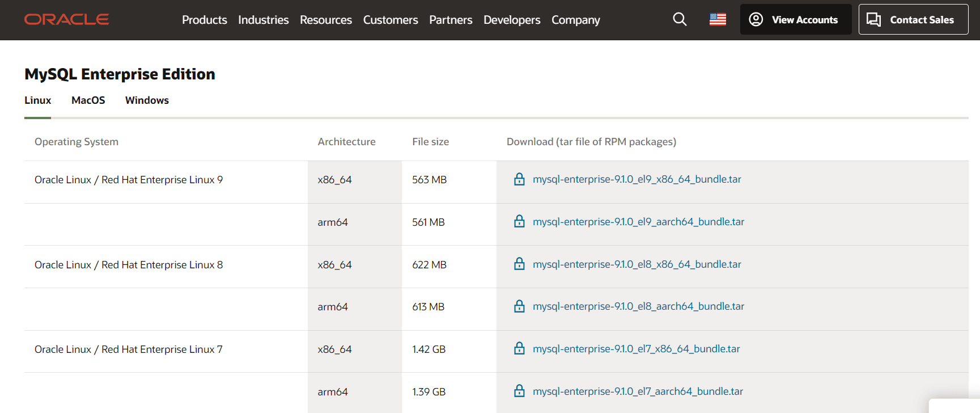Open the site search icon

coord(680,19)
